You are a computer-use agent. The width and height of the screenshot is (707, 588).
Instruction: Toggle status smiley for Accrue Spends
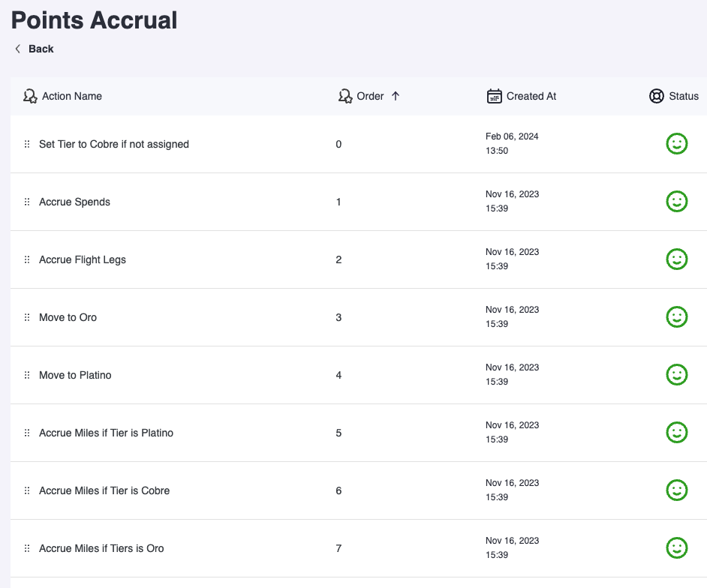[677, 202]
